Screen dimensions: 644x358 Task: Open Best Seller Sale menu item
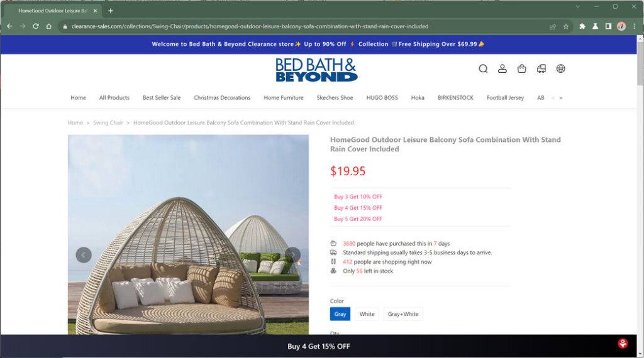tap(162, 97)
